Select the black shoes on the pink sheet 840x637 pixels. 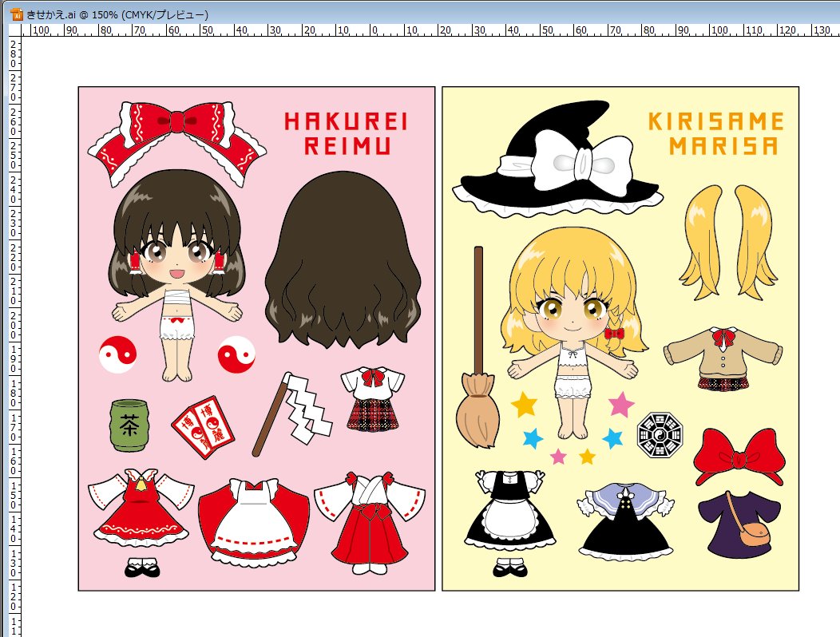pyautogui.click(x=142, y=567)
